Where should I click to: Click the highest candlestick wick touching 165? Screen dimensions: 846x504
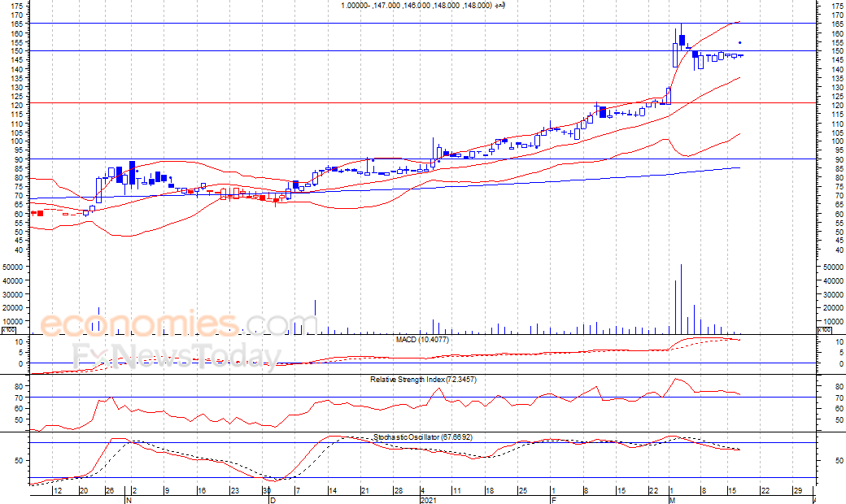682,29
